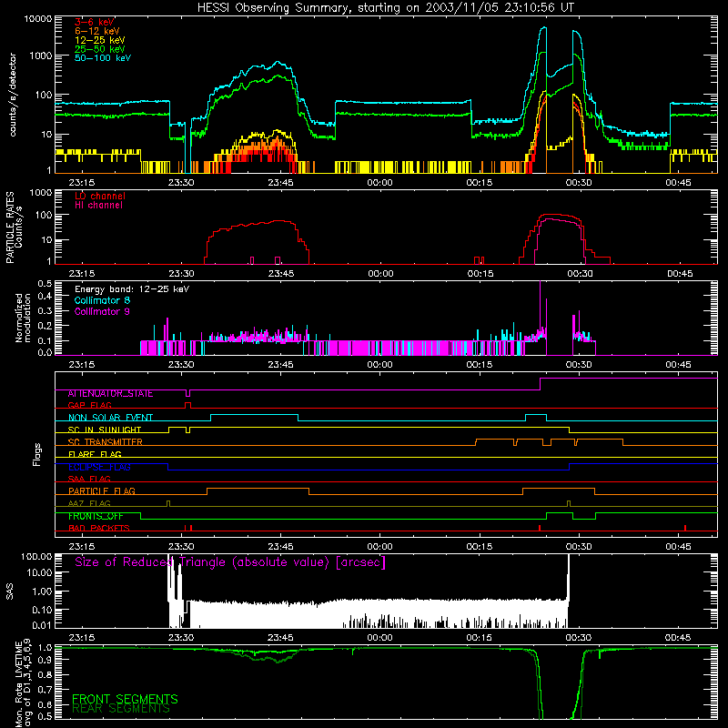Click the 23:45 tick under the counts plot
Screen dimensions: 728x728
point(280,183)
